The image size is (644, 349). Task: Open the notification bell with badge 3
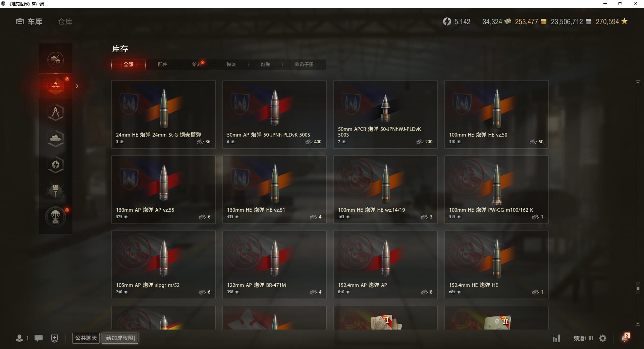[x=625, y=338]
